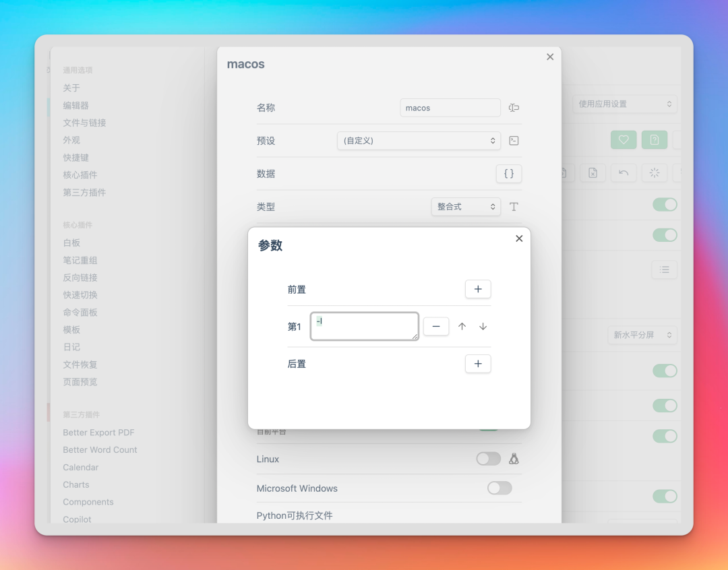The width and height of the screenshot is (728, 570).
Task: Open Better Export PDF plugin settings
Action: [x=98, y=432]
